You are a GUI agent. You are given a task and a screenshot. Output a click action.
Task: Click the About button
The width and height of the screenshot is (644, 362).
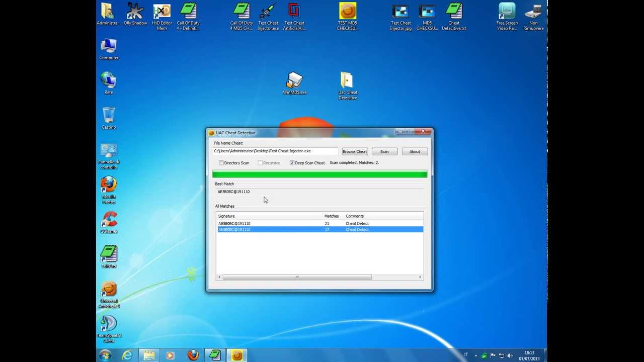tap(415, 151)
